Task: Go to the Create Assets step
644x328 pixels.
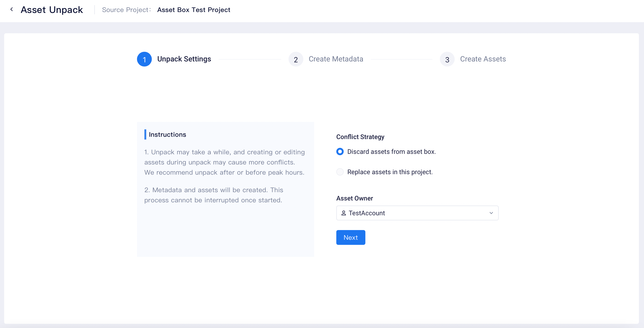Action: point(483,59)
